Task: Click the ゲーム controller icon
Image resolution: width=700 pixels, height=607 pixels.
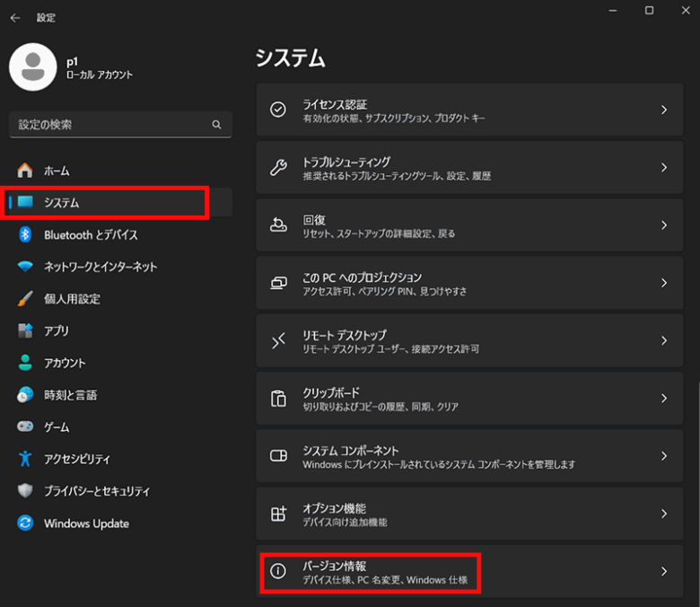Action: pyautogui.click(x=25, y=427)
